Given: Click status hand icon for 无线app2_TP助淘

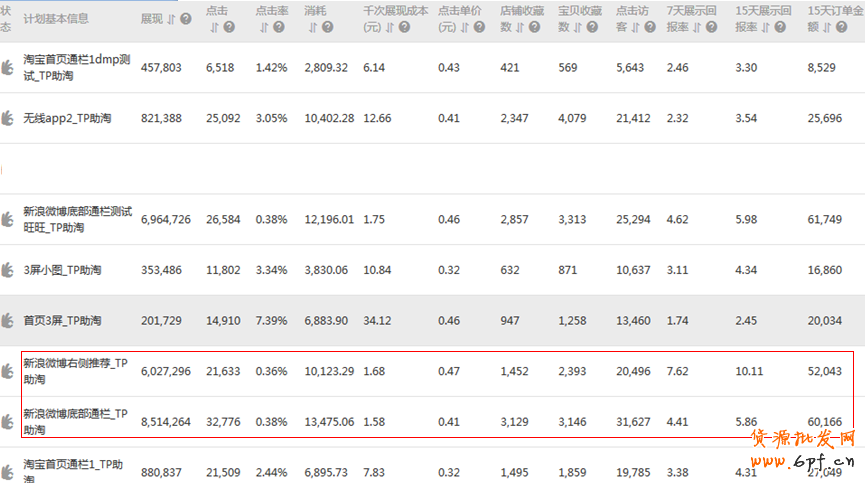Looking at the screenshot, I should (x=7, y=118).
